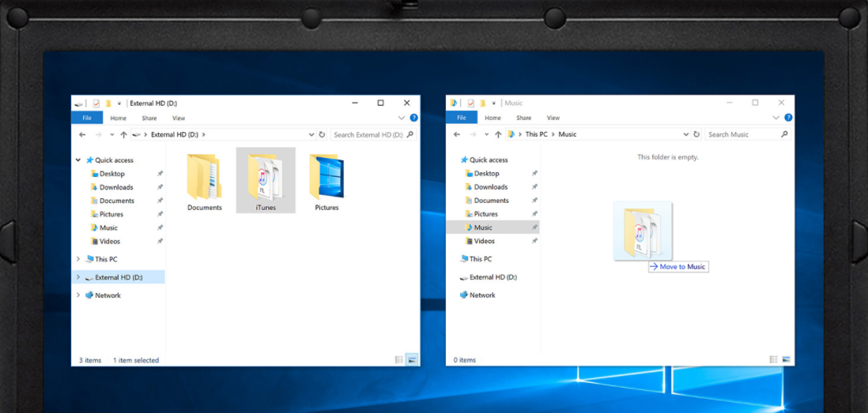Open the View tab in Music window
868x413 pixels.
click(x=553, y=118)
